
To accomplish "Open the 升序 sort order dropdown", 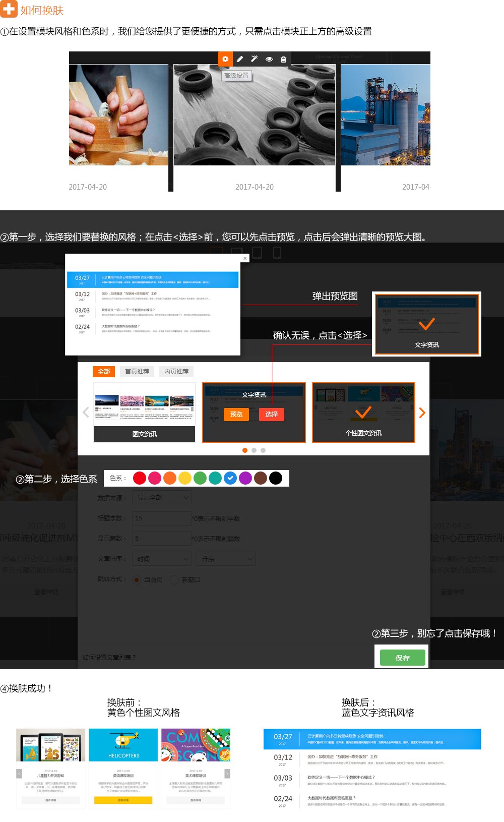I will pyautogui.click(x=226, y=559).
